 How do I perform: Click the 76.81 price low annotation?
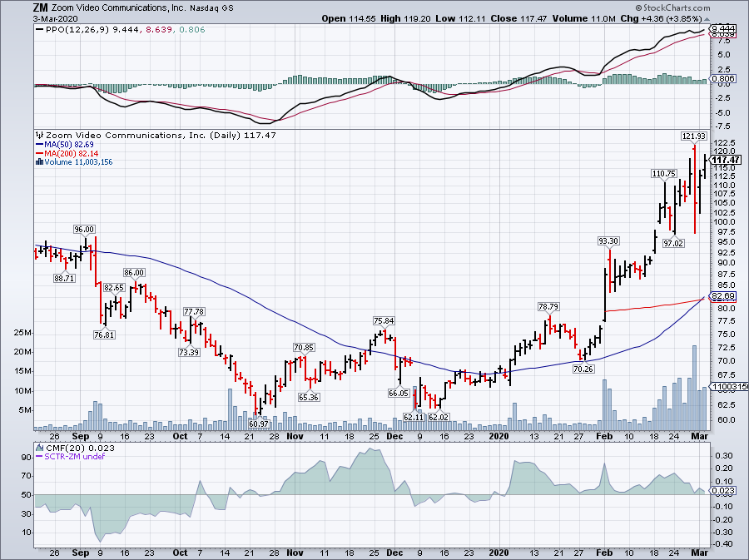pos(104,335)
